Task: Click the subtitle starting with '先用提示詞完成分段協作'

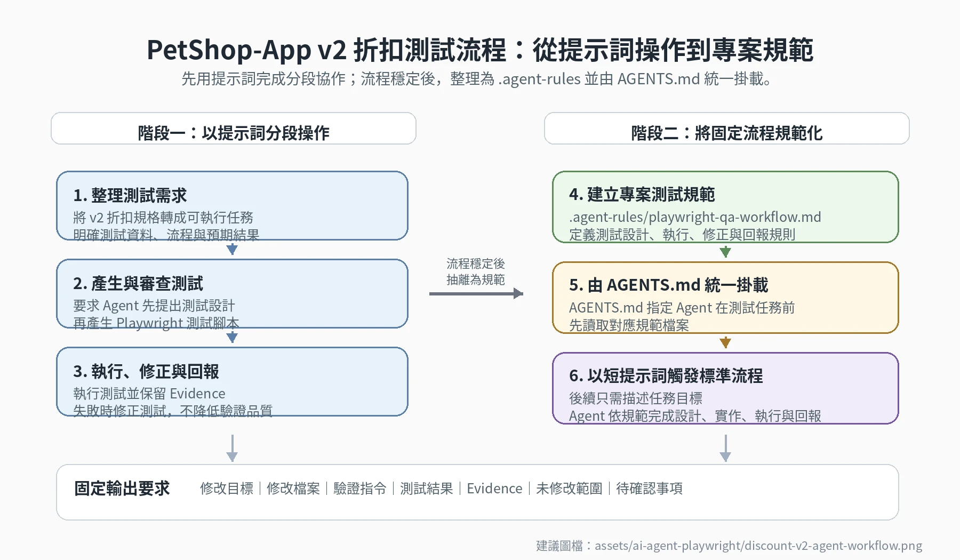Action: (x=476, y=79)
